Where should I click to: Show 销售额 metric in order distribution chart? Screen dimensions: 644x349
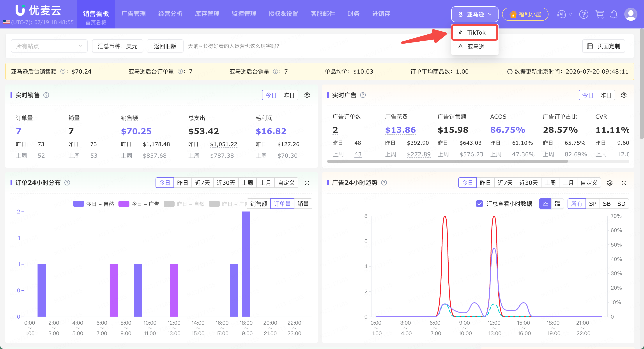point(258,204)
